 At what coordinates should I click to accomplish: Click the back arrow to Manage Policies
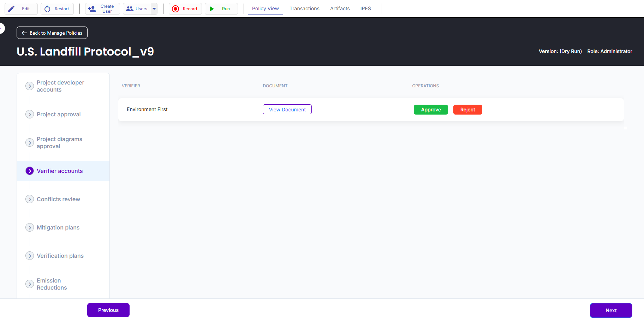coord(24,33)
